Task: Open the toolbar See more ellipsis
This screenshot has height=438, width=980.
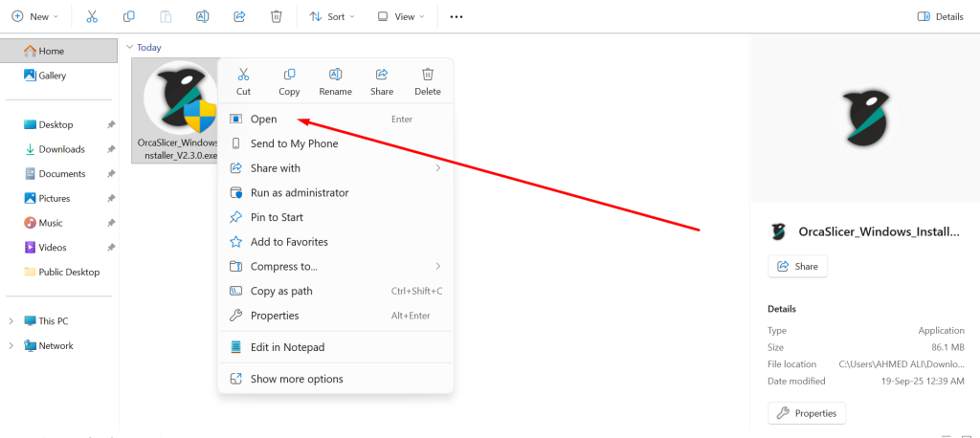Action: pos(457,16)
